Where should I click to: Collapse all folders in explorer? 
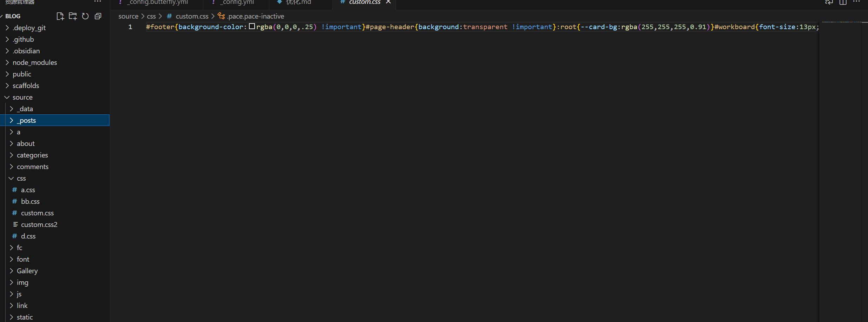98,16
